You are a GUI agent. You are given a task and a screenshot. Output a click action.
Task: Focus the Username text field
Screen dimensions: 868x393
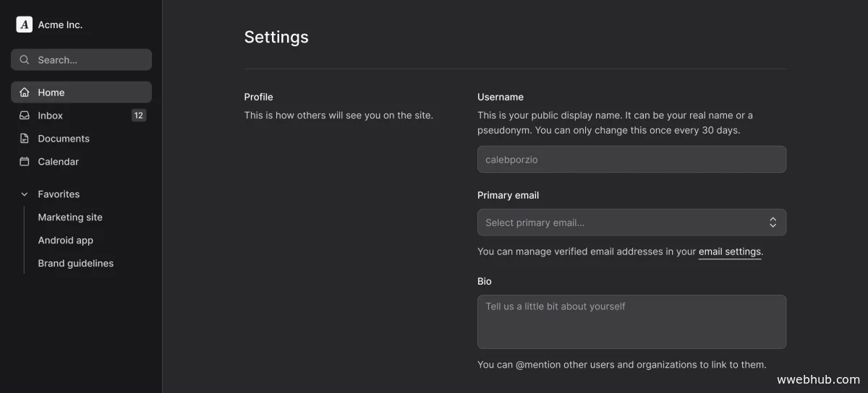tap(631, 160)
